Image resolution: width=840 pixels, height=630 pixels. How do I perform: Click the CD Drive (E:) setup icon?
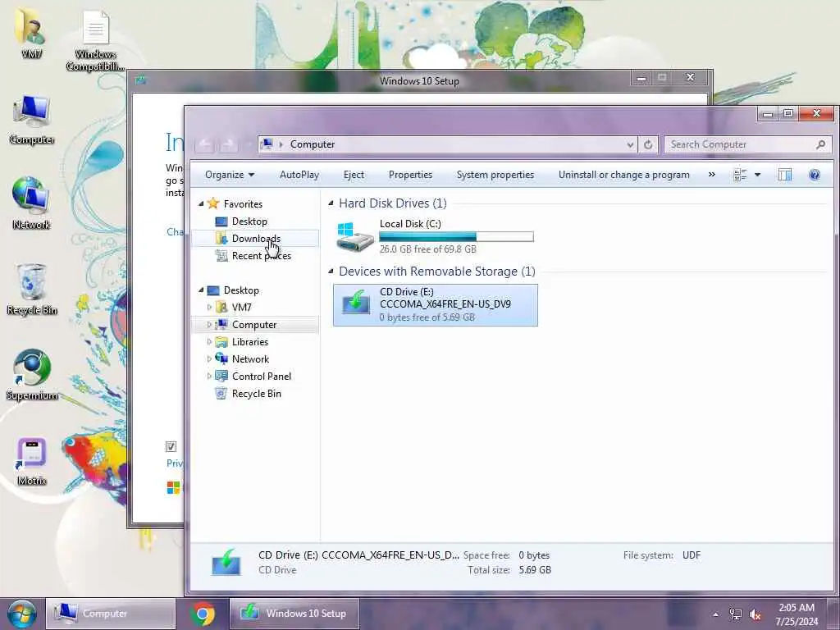point(356,304)
